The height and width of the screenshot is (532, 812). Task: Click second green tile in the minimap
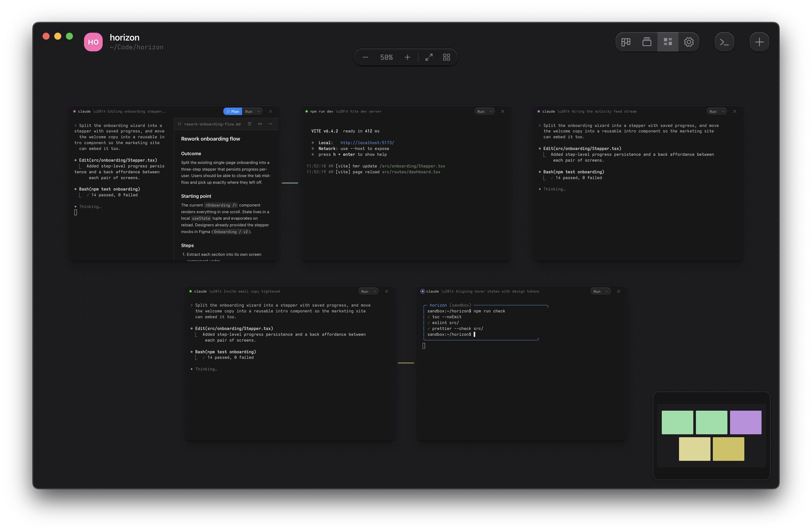tap(711, 422)
